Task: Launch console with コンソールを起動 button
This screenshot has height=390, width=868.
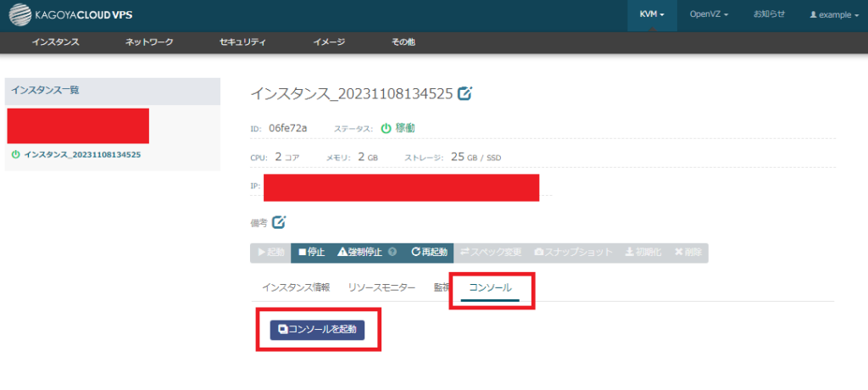Action: [317, 330]
